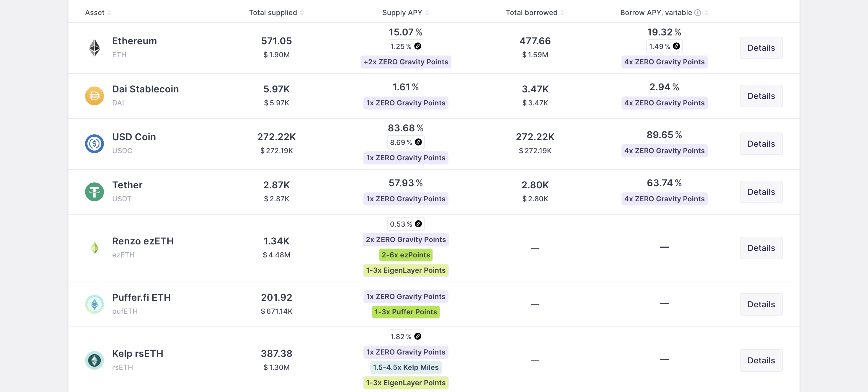Click Kelp rsETH's 387.38 total supplied value
Image resolution: width=868 pixels, height=392 pixels.
pyautogui.click(x=276, y=354)
